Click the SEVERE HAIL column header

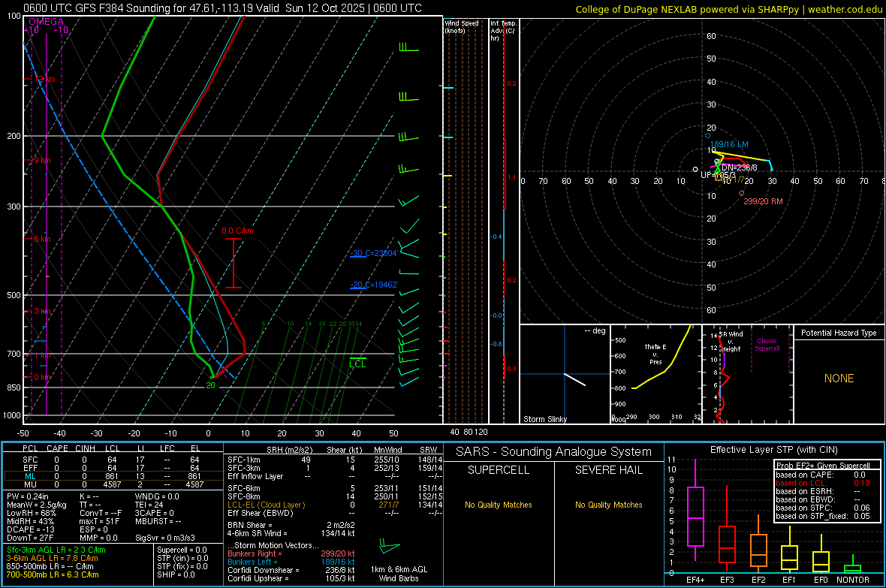pos(608,470)
